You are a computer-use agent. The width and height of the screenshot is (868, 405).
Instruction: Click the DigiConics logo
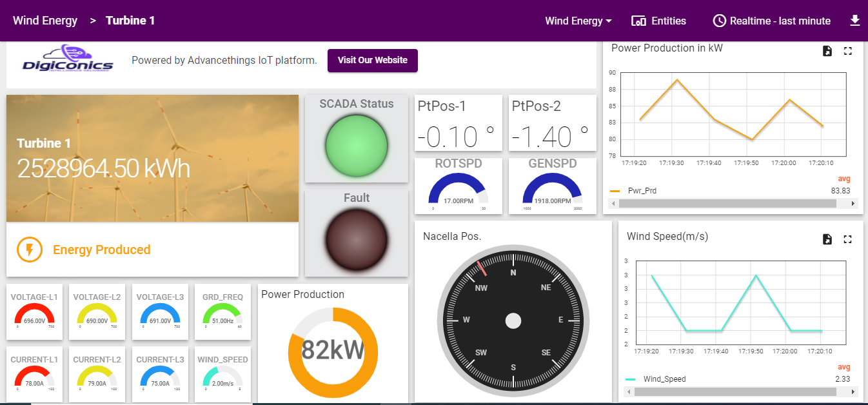click(x=68, y=60)
